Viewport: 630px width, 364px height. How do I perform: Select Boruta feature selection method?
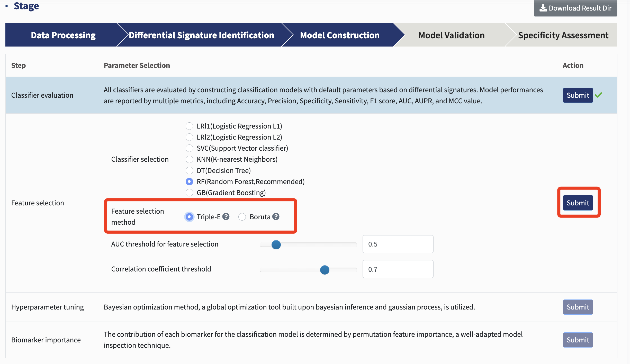242,217
